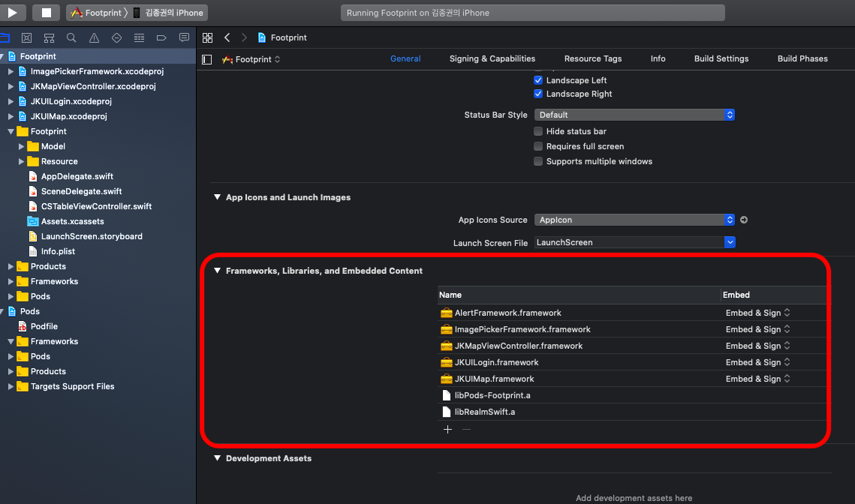Open SceneDelegate.swift in navigator

pos(81,191)
